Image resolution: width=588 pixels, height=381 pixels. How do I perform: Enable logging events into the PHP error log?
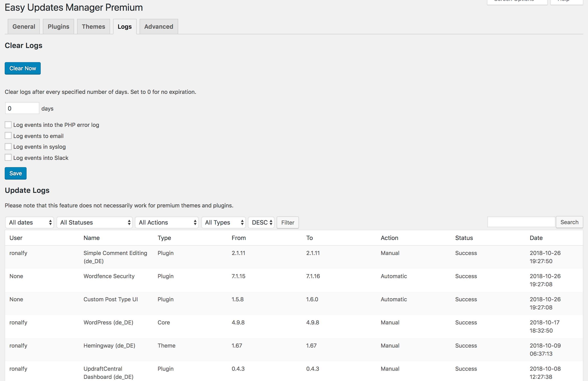(8, 125)
